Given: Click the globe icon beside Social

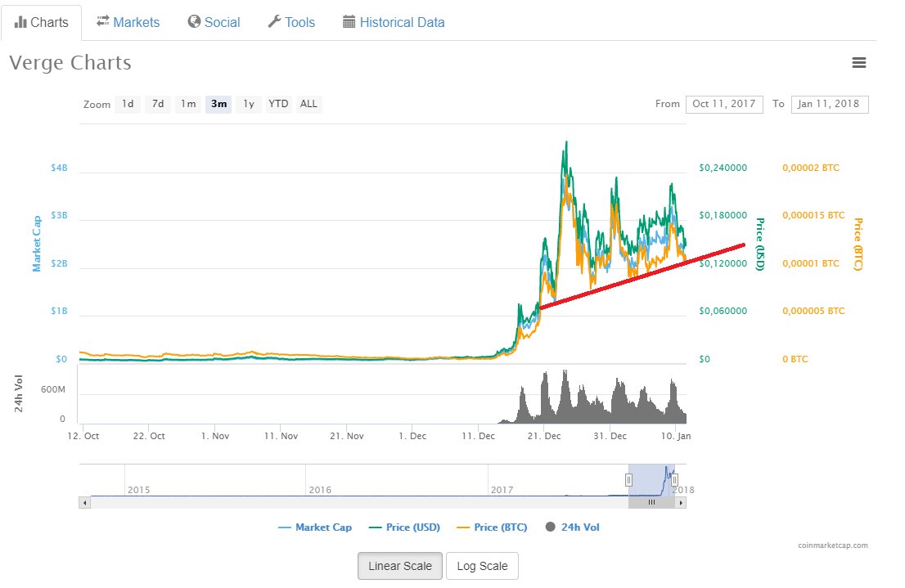Looking at the screenshot, I should point(194,21).
